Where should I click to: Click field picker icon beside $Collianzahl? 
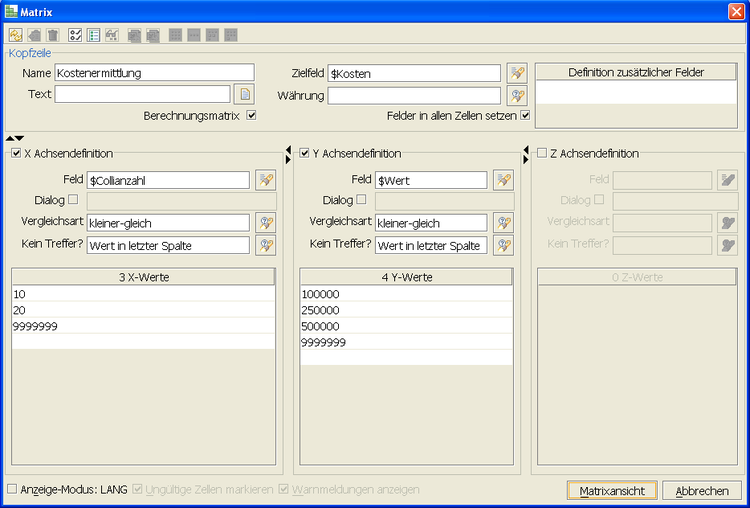[x=264, y=180]
